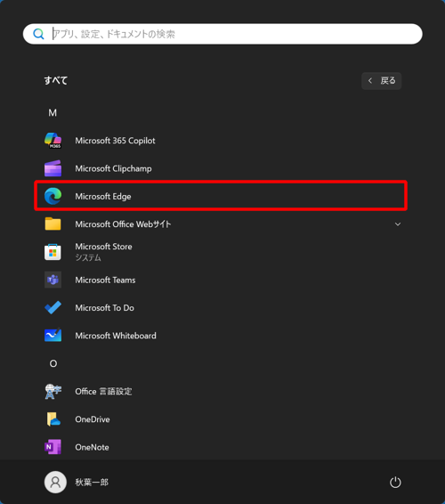Select Microsoft Teams label
445x504 pixels.
105,280
